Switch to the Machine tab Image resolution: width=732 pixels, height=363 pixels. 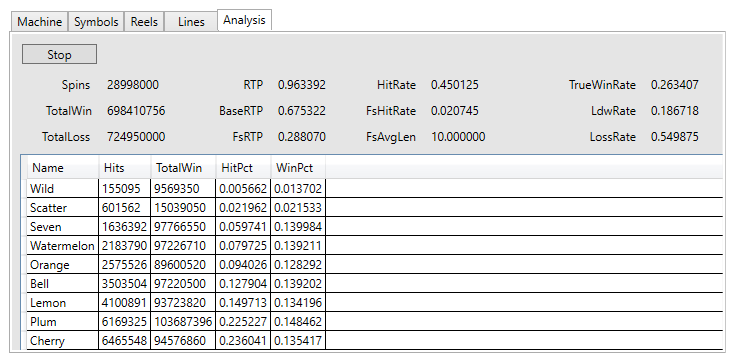pos(40,22)
